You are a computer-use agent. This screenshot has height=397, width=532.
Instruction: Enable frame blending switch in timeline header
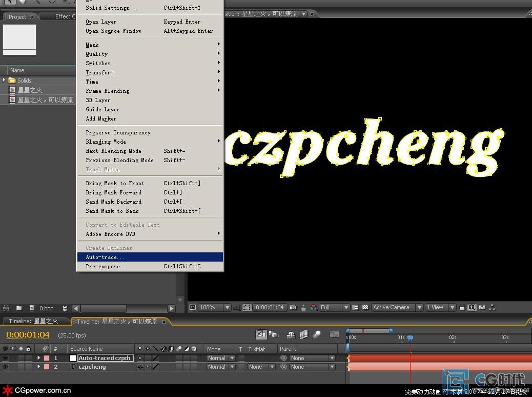click(x=304, y=335)
